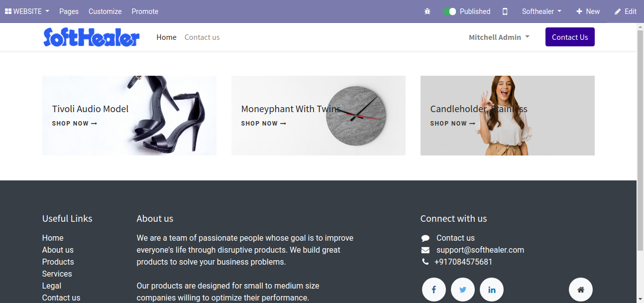The image size is (644, 303).
Task: Open the Customize menu
Action: [x=105, y=11]
